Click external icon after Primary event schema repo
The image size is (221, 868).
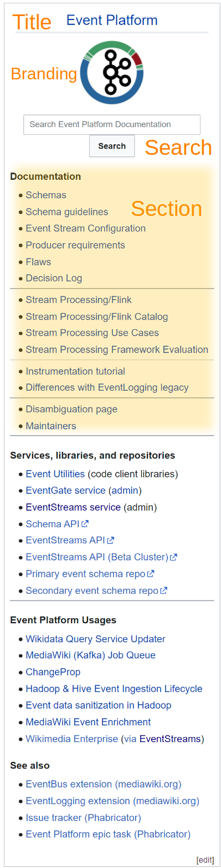click(151, 573)
